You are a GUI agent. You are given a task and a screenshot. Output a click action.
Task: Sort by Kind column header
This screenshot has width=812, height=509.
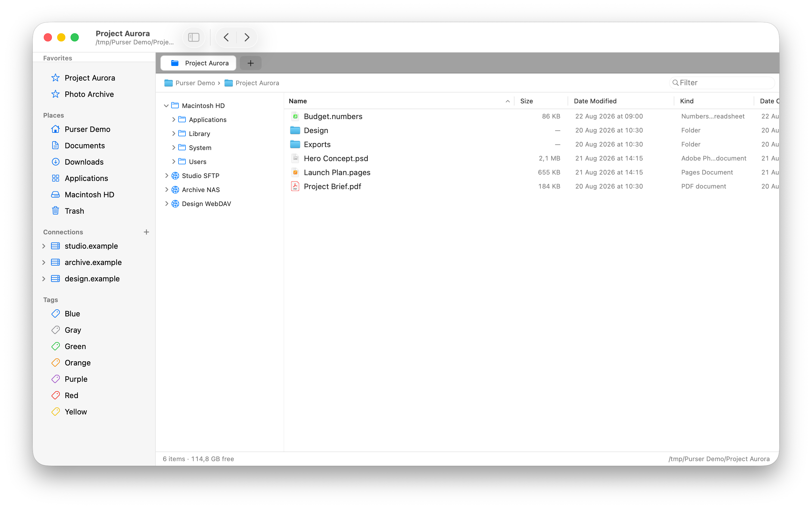(714, 101)
